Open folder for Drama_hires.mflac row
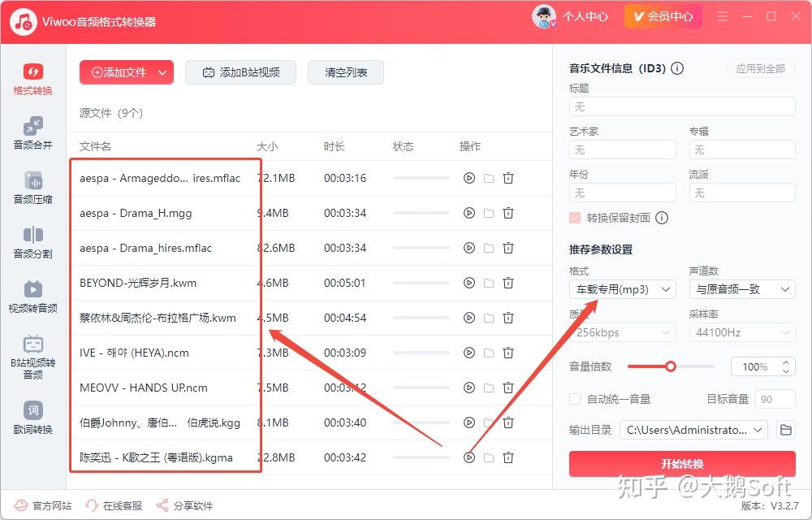The width and height of the screenshot is (812, 520). click(488, 248)
